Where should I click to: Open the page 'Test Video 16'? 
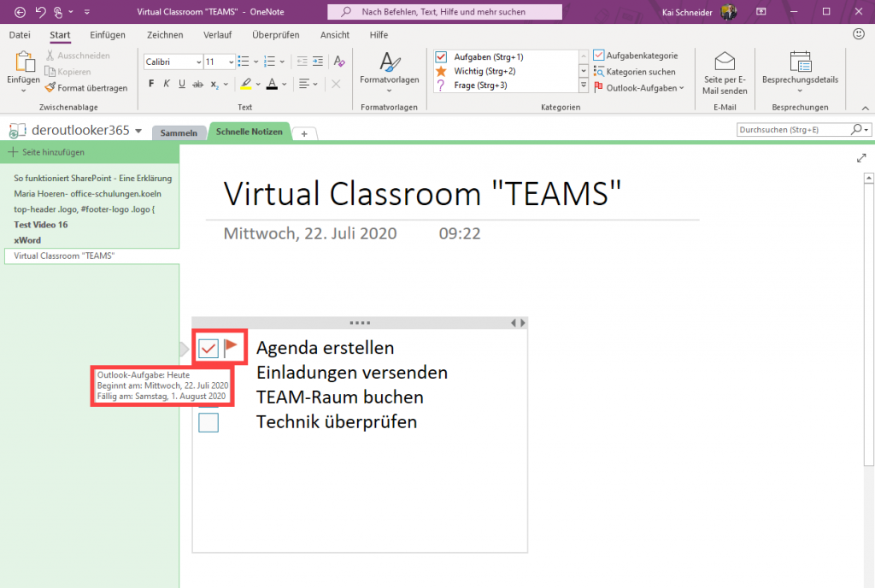coord(41,224)
